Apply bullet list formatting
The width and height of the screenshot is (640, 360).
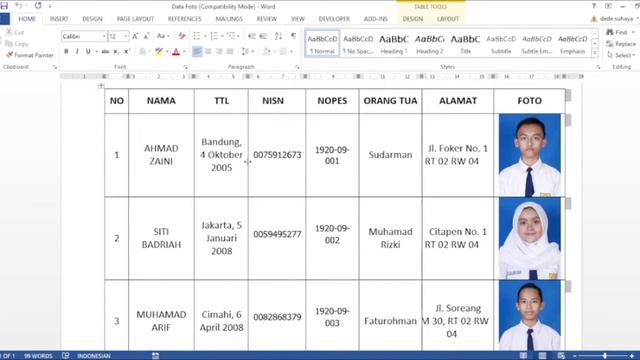tap(197, 36)
